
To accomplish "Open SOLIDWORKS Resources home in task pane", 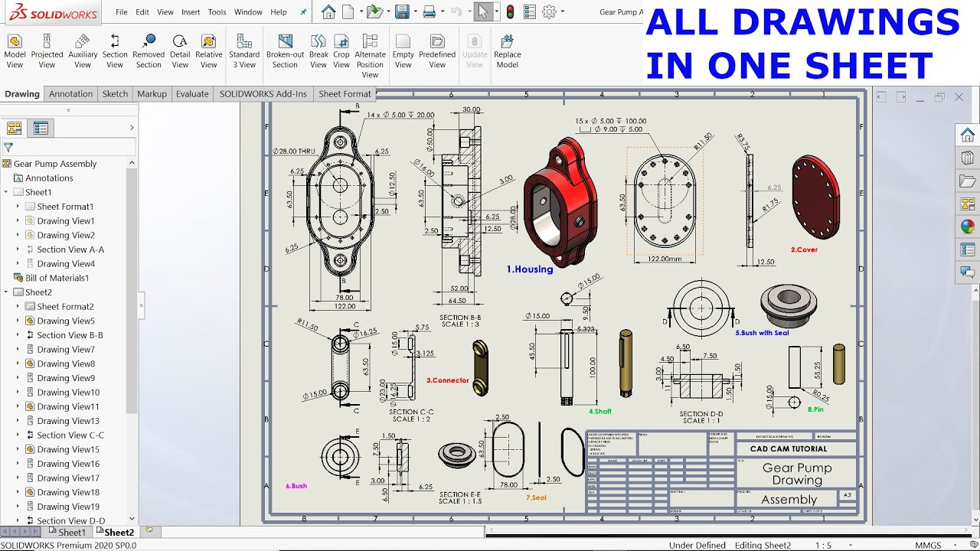I will point(968,135).
